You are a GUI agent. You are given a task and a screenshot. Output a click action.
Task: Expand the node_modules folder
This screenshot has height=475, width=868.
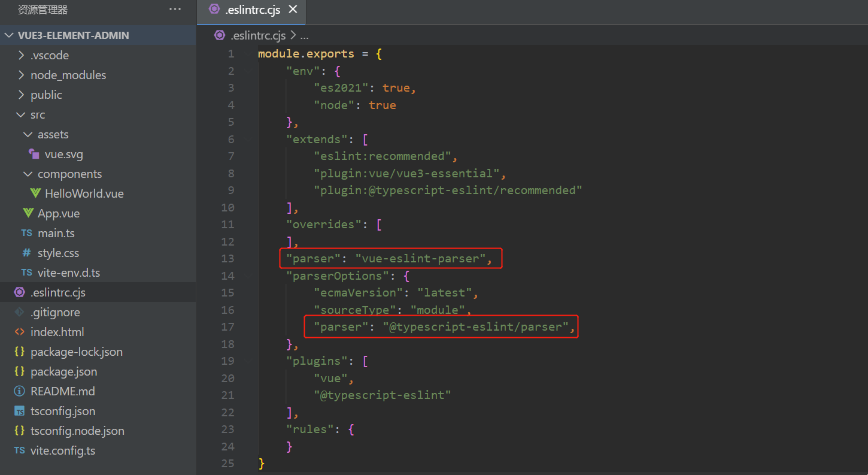pos(22,75)
